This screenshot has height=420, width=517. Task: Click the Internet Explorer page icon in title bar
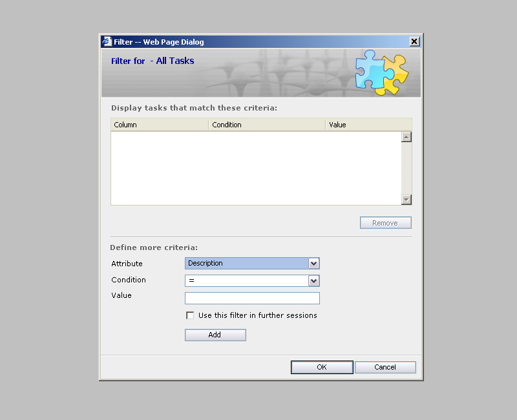(107, 41)
